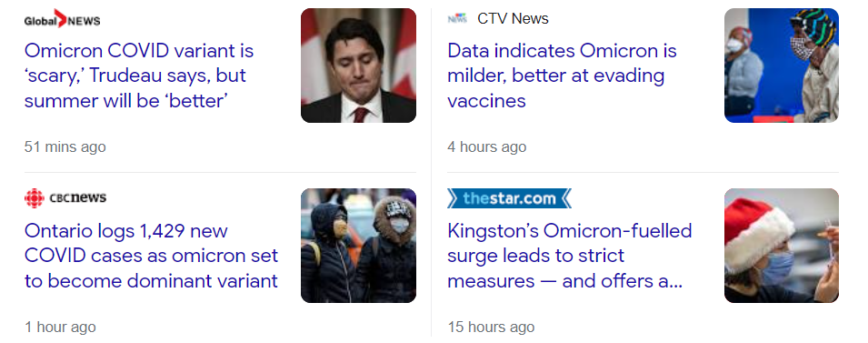The image size is (868, 343).
Task: Click the Santa hat nurse thumbnail
Action: 781,246
